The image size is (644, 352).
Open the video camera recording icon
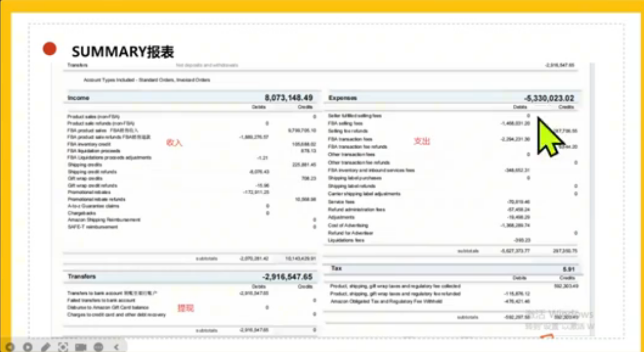[81, 347]
